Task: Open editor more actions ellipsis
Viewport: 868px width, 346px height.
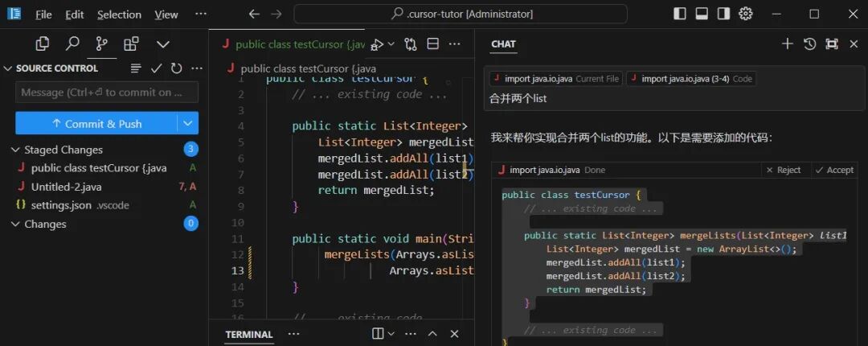Action: tap(454, 44)
